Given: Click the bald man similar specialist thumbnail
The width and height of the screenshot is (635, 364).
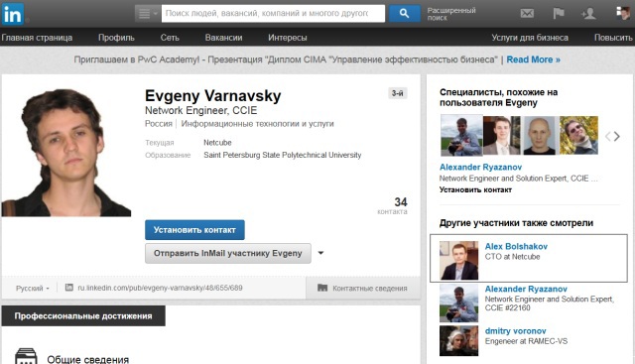Looking at the screenshot, I should coord(540,136).
